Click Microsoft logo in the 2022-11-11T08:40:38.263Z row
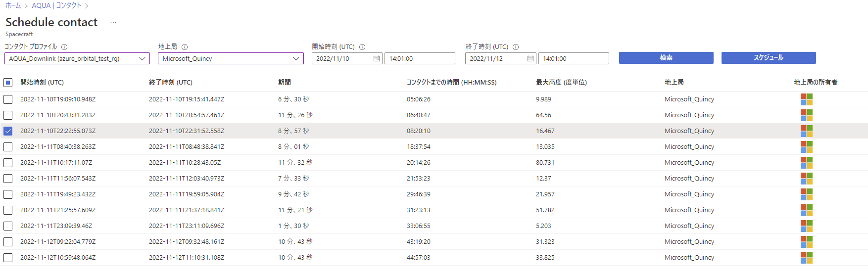The width and height of the screenshot is (868, 276). pyautogui.click(x=807, y=147)
